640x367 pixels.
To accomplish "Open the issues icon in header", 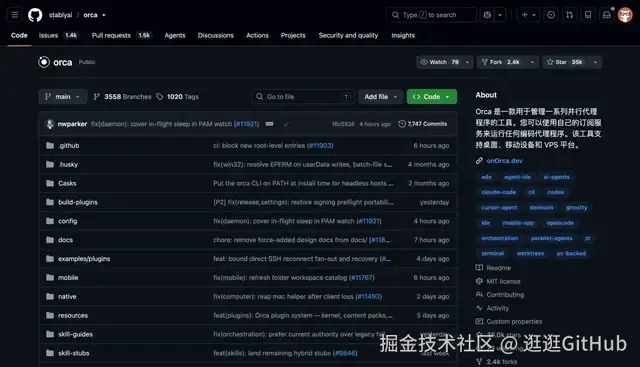I will [551, 15].
